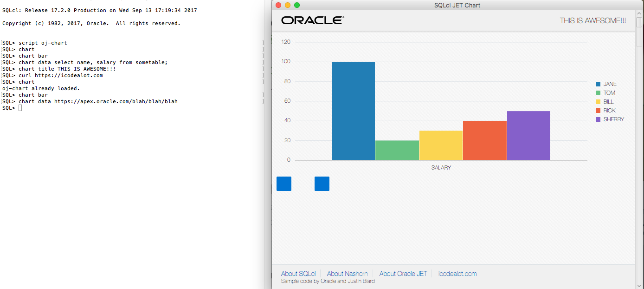
Task: Click the Oracle logo in the chart header
Action: point(311,20)
